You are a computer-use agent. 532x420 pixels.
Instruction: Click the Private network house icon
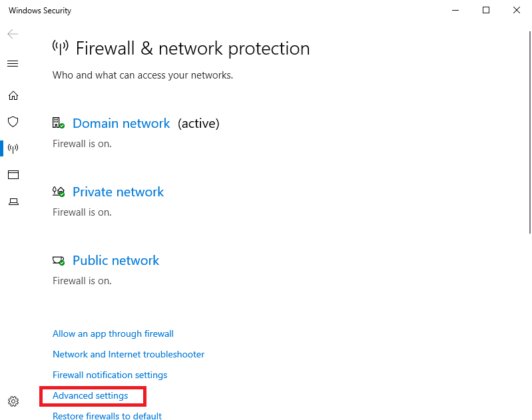tap(59, 191)
